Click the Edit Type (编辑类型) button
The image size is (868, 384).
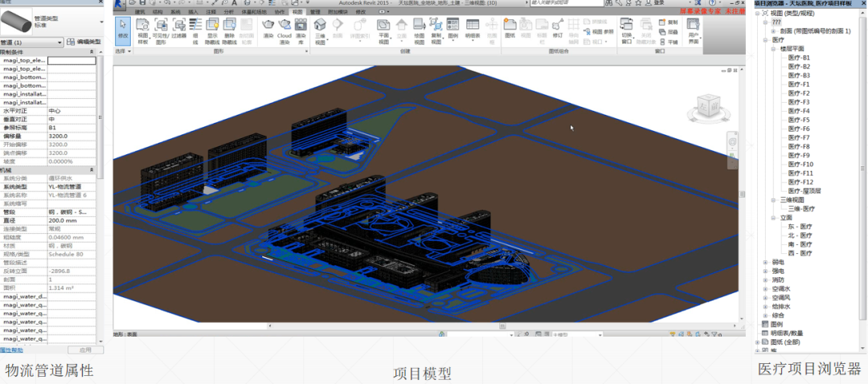coord(82,43)
